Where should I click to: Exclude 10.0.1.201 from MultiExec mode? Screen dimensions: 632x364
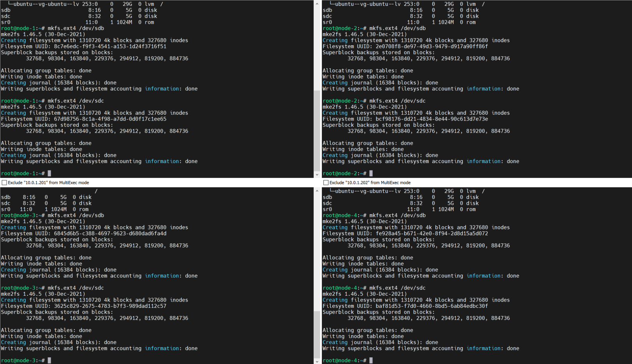coord(4,183)
